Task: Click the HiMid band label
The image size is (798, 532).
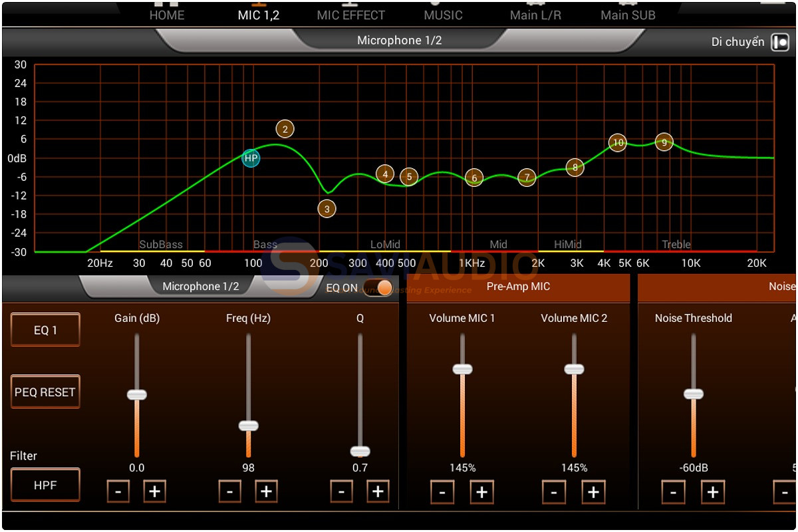Action: point(569,245)
